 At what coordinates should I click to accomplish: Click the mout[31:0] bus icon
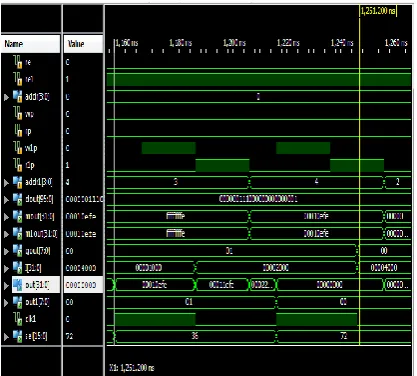click(x=18, y=216)
